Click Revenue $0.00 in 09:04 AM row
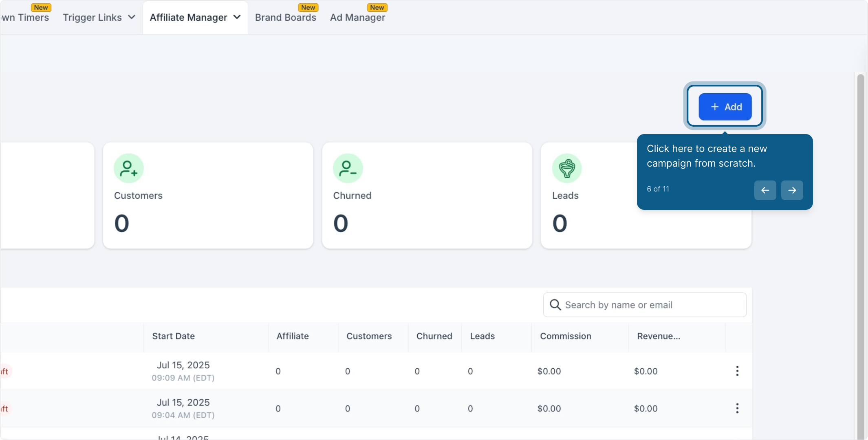This screenshot has width=868, height=440. [x=645, y=408]
